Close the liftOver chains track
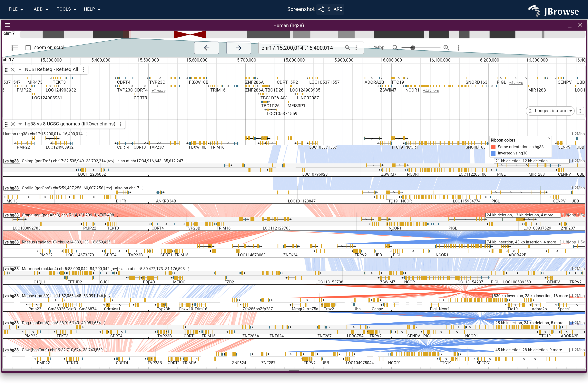The image size is (588, 392). click(x=13, y=124)
